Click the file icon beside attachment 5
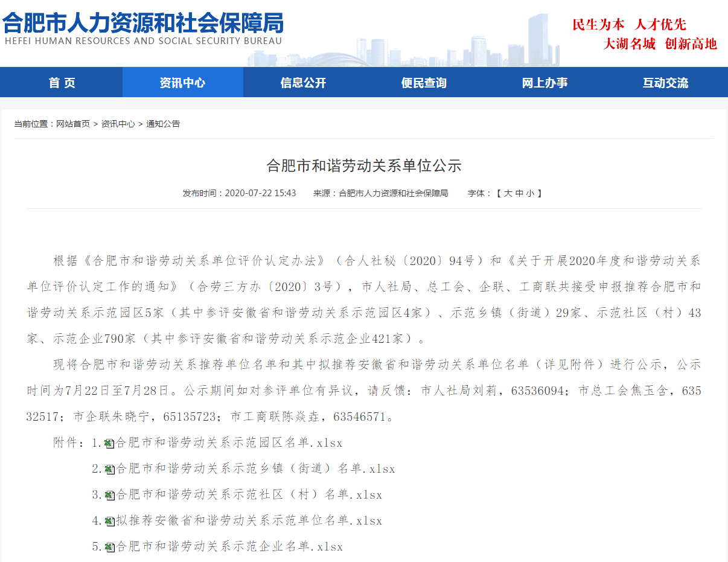 point(109,548)
